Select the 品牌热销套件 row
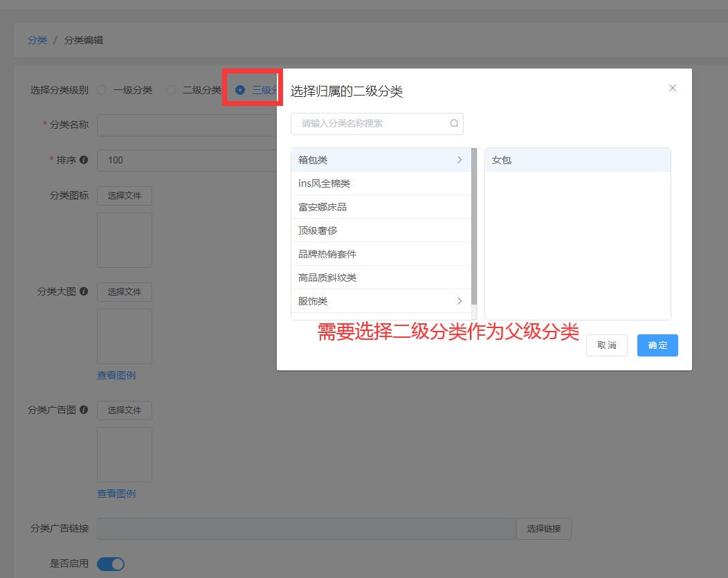This screenshot has height=578, width=728. click(x=381, y=255)
